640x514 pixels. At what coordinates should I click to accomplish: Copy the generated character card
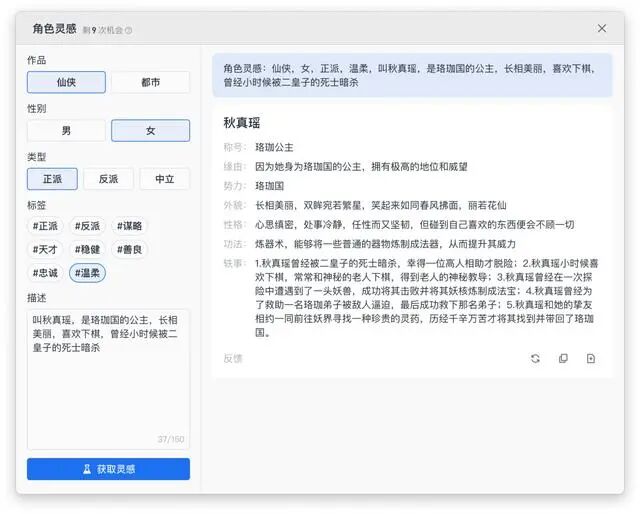[x=563, y=358]
